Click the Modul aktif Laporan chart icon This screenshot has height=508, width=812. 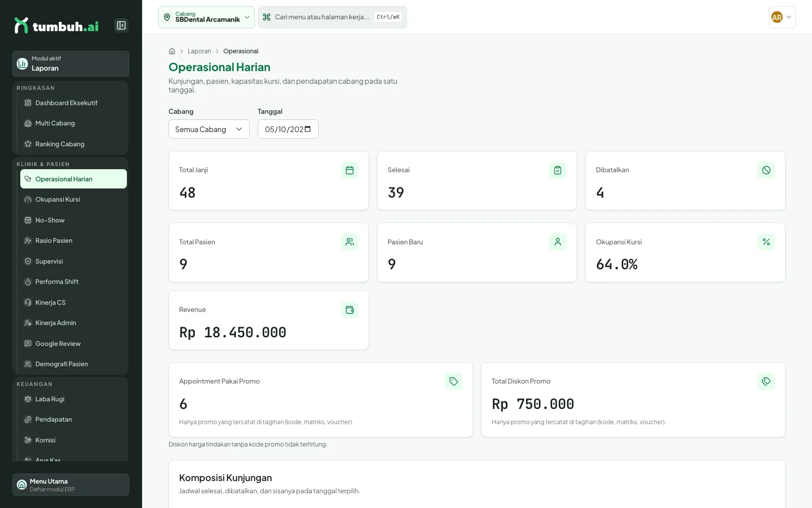22,63
